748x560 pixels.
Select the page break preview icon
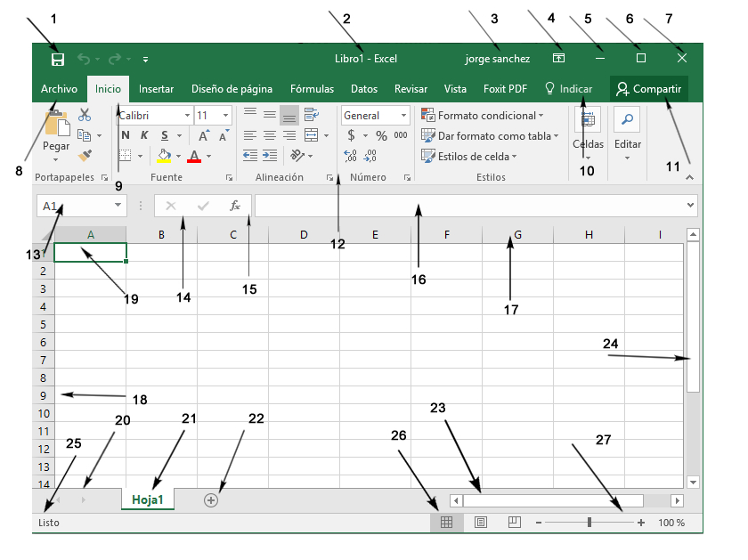[x=514, y=523]
